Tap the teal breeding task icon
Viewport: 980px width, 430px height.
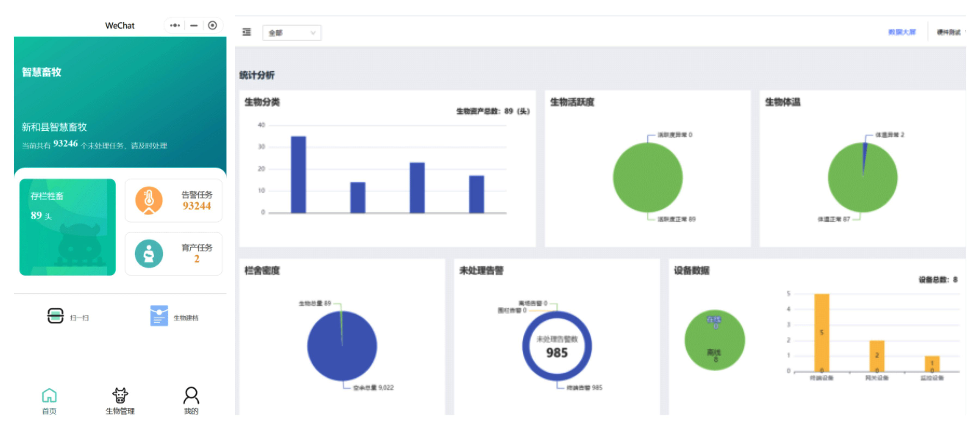click(149, 254)
